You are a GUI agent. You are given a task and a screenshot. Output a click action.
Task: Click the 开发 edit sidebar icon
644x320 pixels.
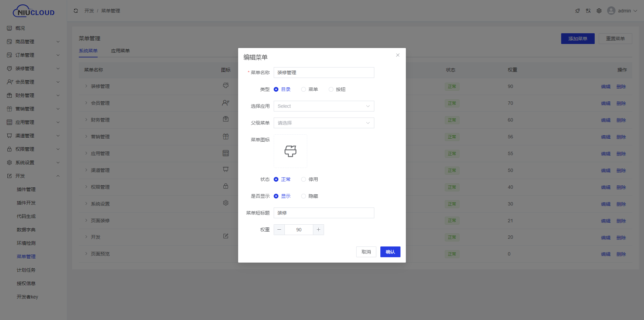tap(9, 176)
